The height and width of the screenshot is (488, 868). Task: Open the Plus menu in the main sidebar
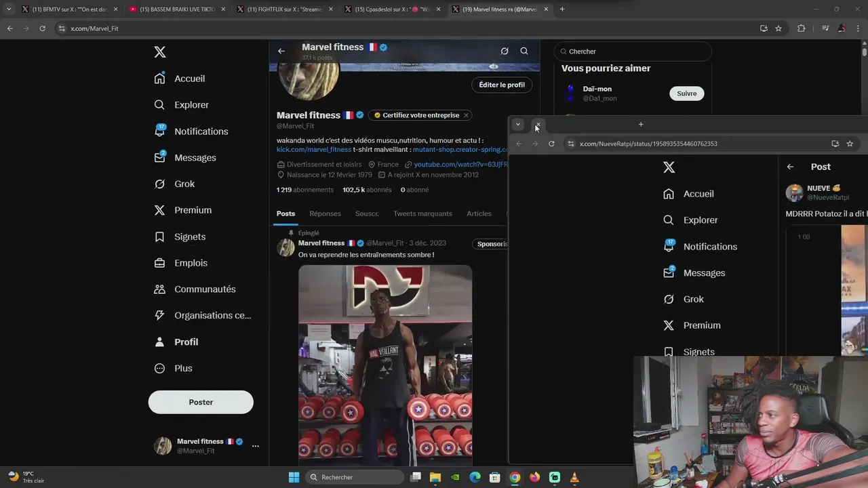[174, 369]
